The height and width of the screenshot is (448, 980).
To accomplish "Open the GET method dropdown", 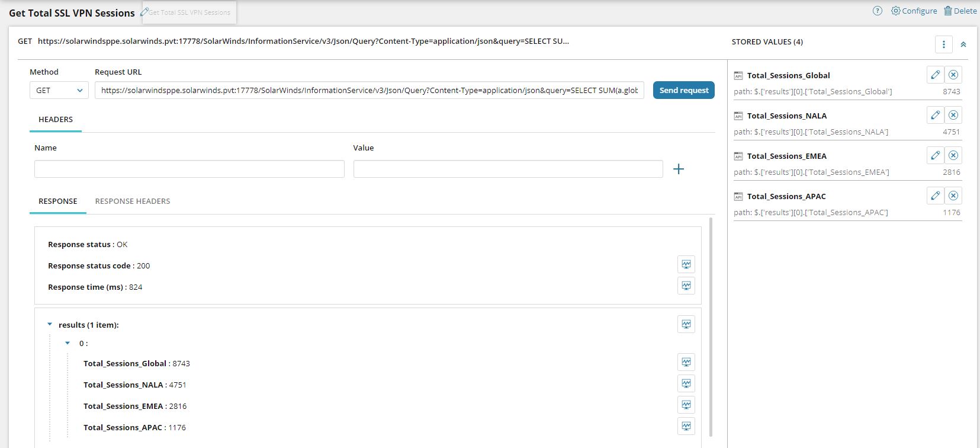I will (59, 90).
